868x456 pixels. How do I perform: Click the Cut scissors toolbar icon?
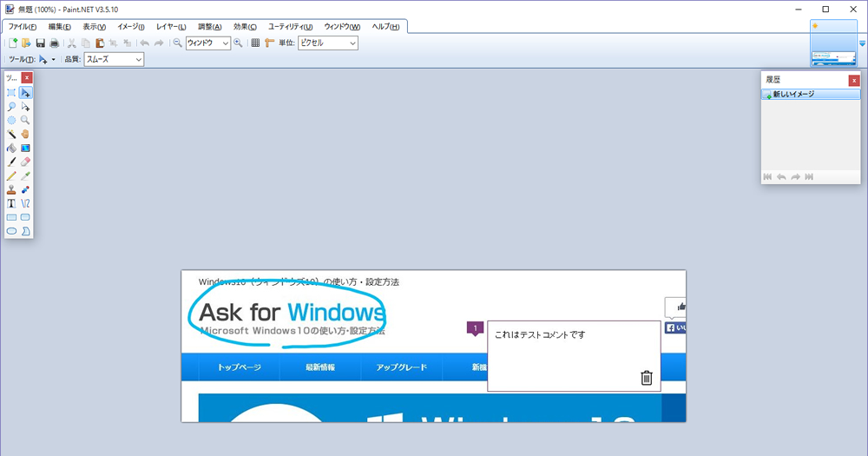72,43
